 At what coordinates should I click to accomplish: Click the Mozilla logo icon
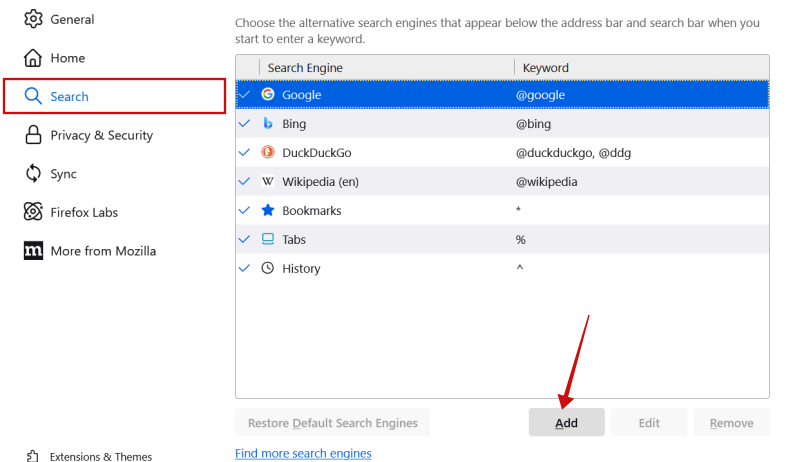tap(33, 250)
